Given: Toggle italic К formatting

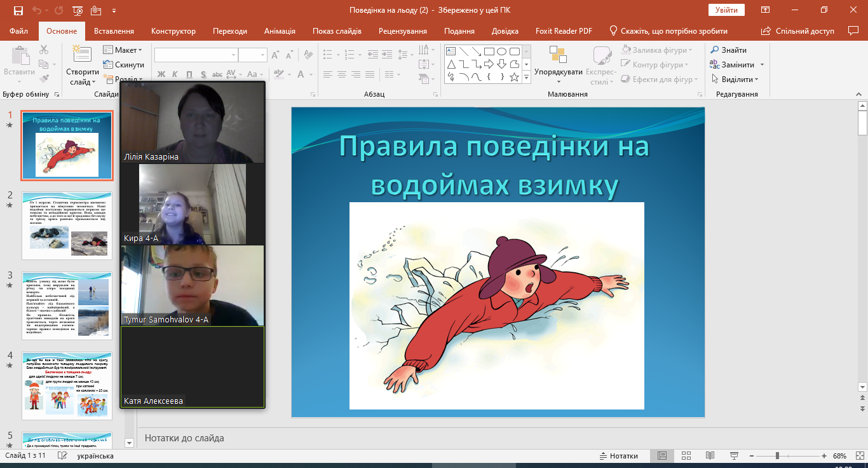Looking at the screenshot, I should (175, 74).
